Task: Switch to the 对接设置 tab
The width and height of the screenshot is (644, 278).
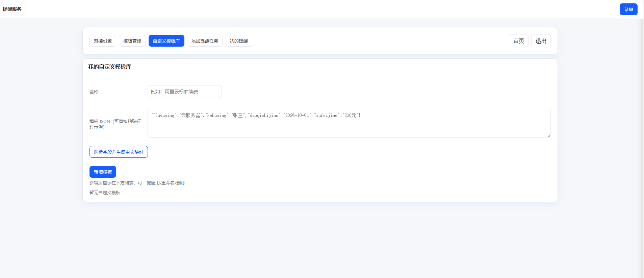Action: coord(103,41)
